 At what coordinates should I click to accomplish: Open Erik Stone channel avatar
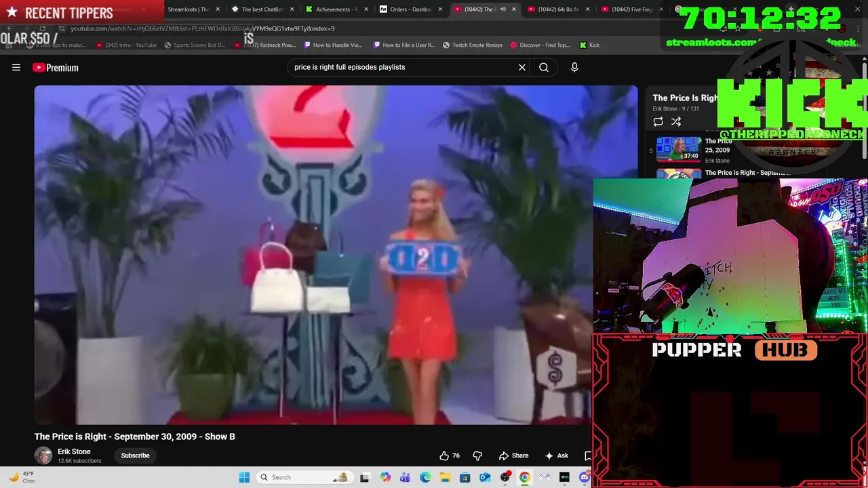pos(43,455)
